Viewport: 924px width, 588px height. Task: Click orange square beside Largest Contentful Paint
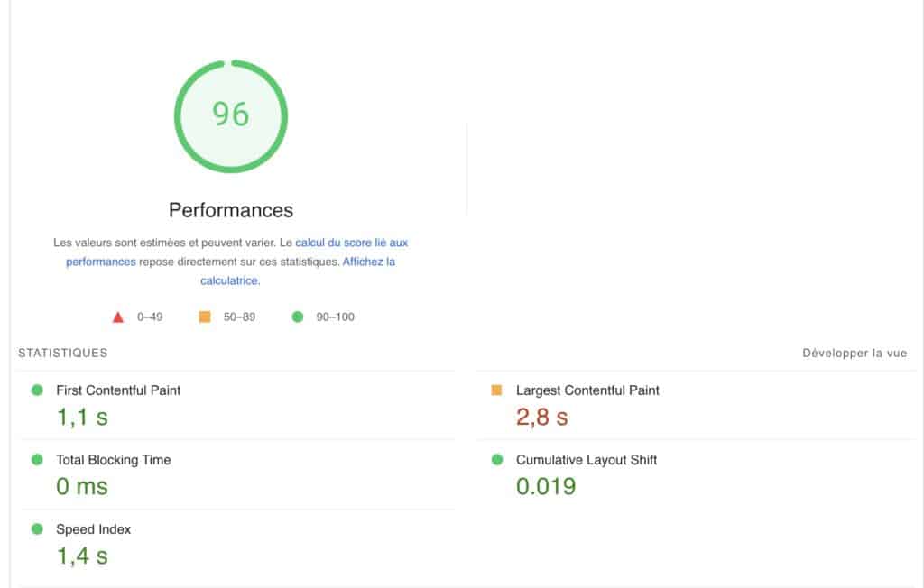point(496,390)
